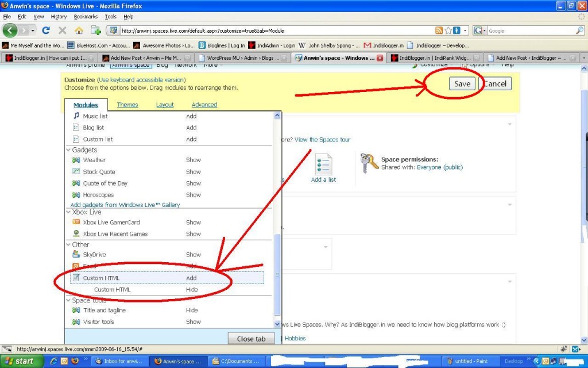Open the Inbox taskbar window button
Image resolution: width=588 pixels, height=368 pixels.
(x=120, y=361)
